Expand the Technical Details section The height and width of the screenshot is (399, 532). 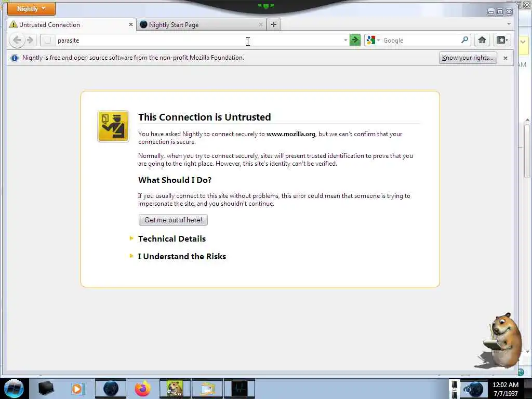[x=171, y=238]
